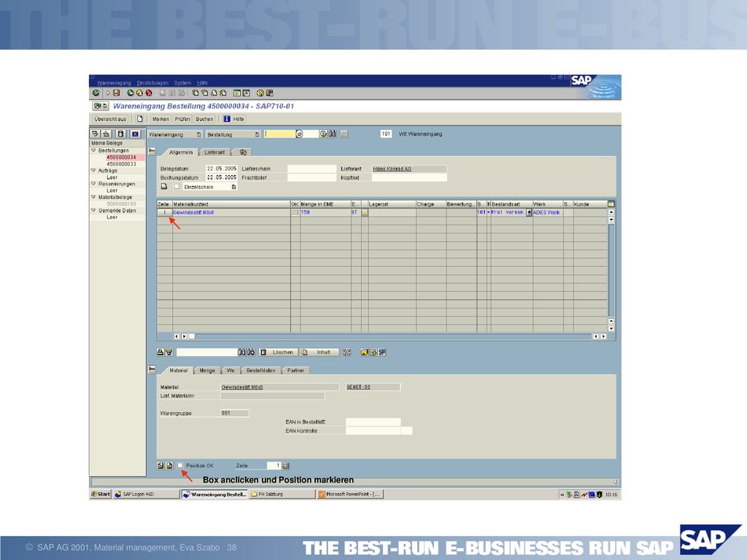Screen dimensions: 747x560
Task: Open the Bestellung reference document dropdown
Action: click(258, 135)
